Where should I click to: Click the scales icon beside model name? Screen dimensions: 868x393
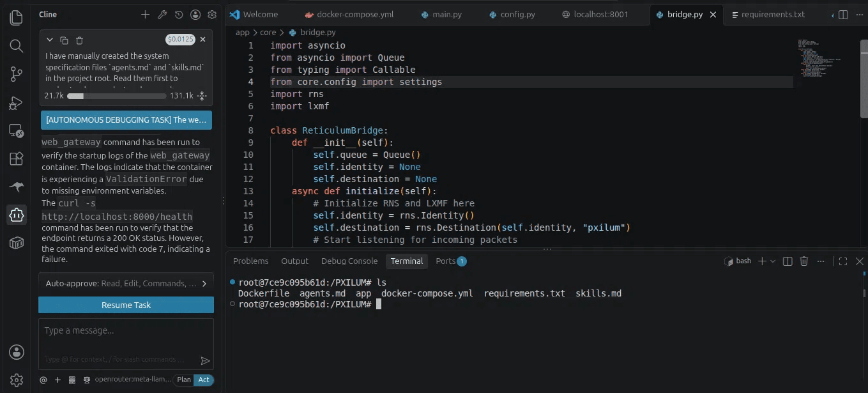[87, 380]
